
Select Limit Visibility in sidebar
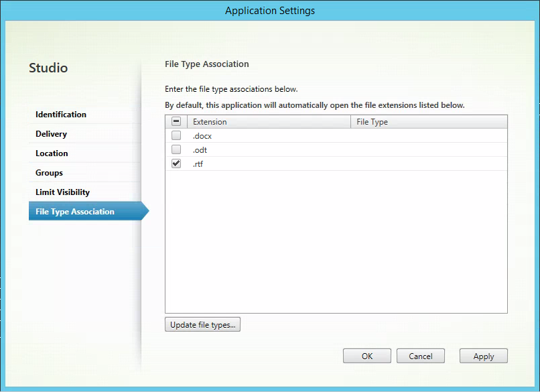click(62, 192)
